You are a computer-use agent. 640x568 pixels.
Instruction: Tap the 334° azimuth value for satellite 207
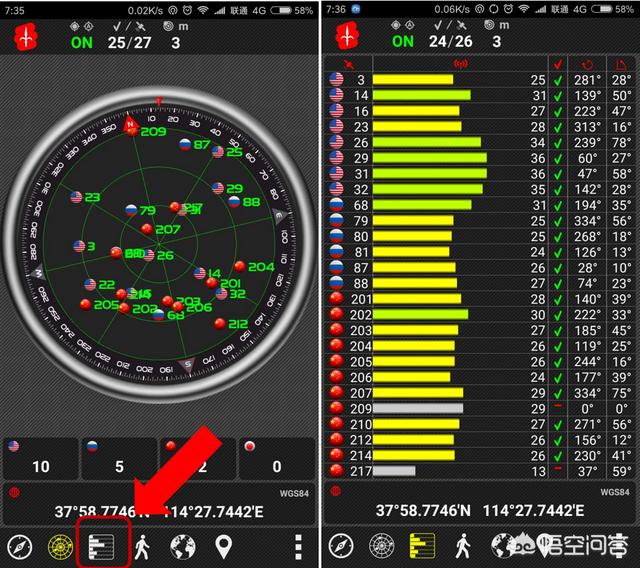point(587,393)
